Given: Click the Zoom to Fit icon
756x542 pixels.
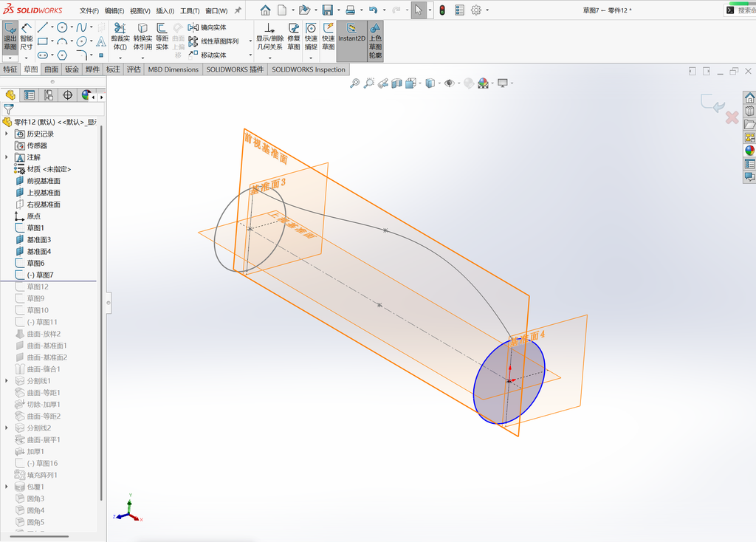Looking at the screenshot, I should tap(354, 83).
